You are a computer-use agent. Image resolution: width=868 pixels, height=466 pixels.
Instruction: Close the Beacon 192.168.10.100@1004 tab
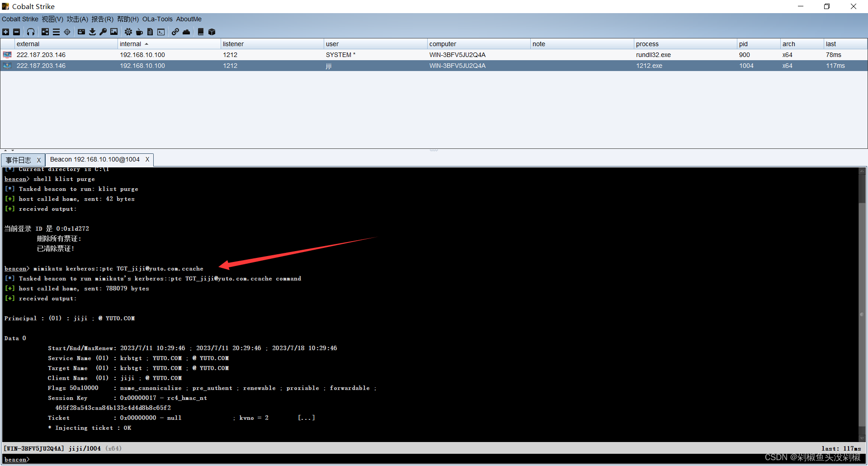click(x=147, y=160)
